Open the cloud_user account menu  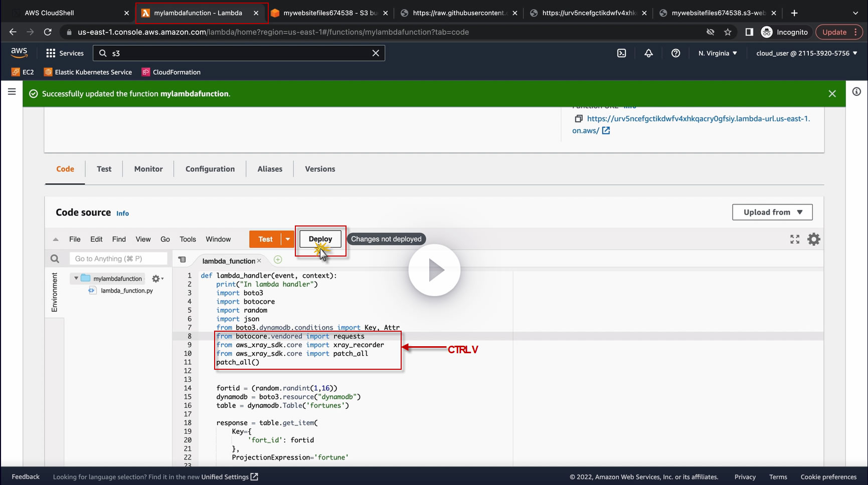pos(807,53)
